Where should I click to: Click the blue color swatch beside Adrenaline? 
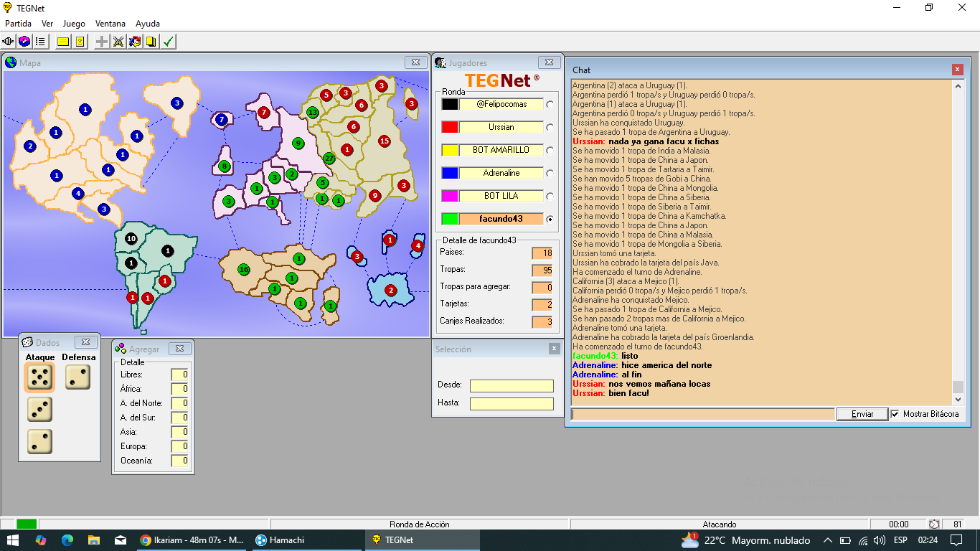(450, 173)
